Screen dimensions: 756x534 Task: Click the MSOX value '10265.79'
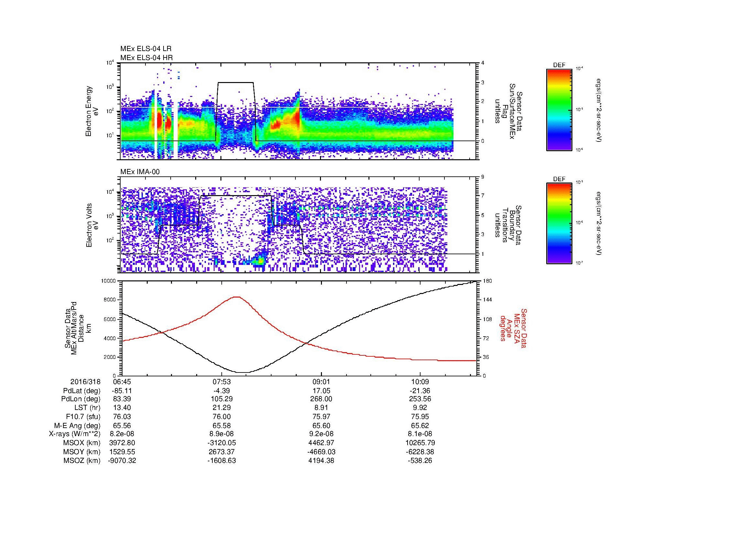coord(420,443)
